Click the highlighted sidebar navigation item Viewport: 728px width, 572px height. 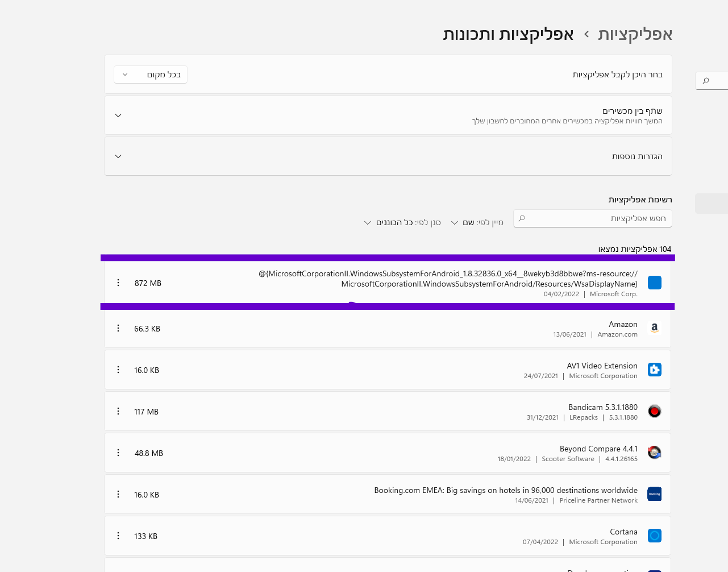(712, 204)
